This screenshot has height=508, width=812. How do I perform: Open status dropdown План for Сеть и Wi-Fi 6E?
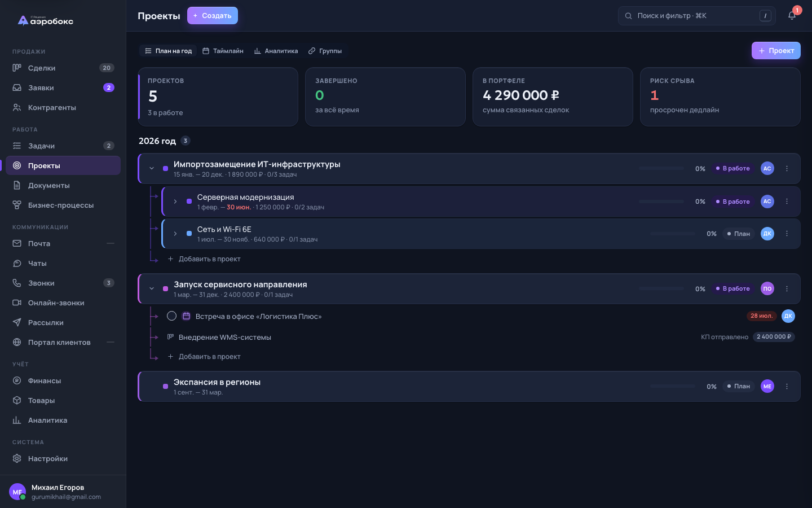coord(739,234)
